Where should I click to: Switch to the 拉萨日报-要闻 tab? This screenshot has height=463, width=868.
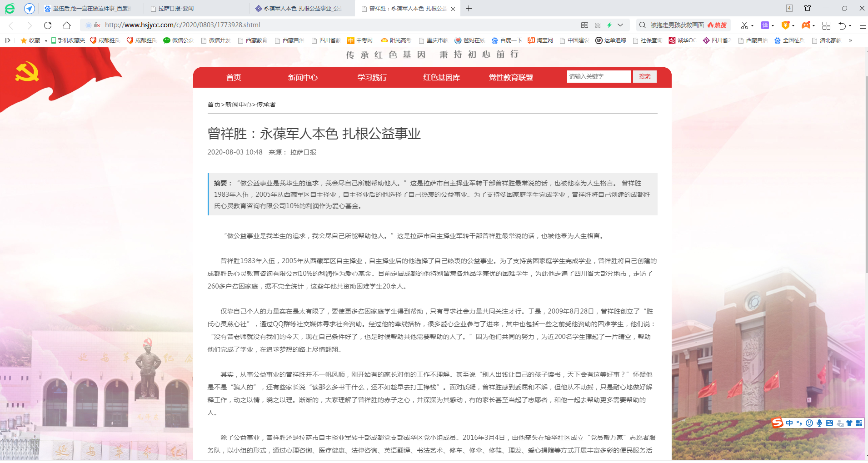click(x=197, y=9)
